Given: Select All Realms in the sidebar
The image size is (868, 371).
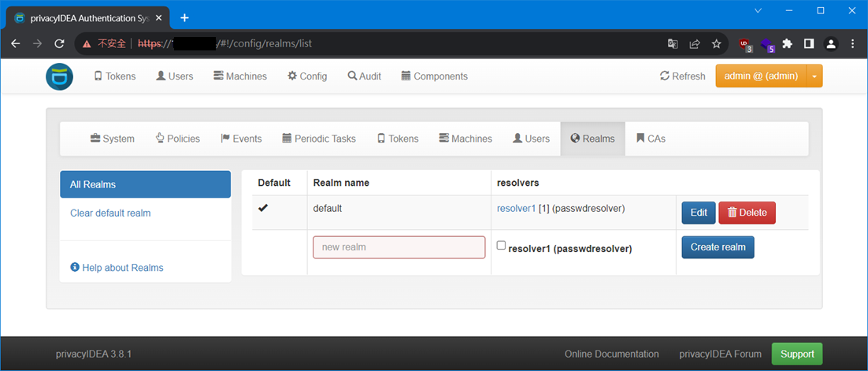Looking at the screenshot, I should coord(145,184).
